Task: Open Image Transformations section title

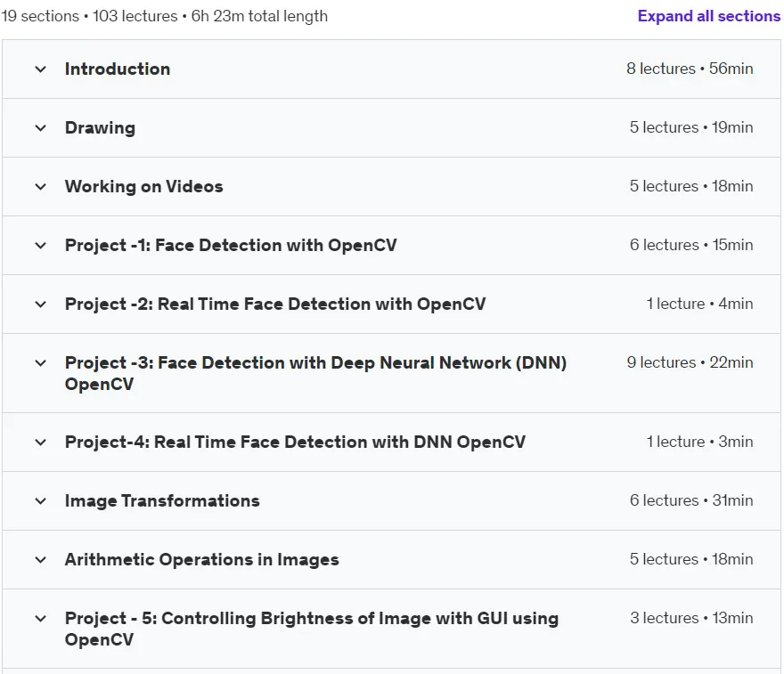Action: (162, 501)
